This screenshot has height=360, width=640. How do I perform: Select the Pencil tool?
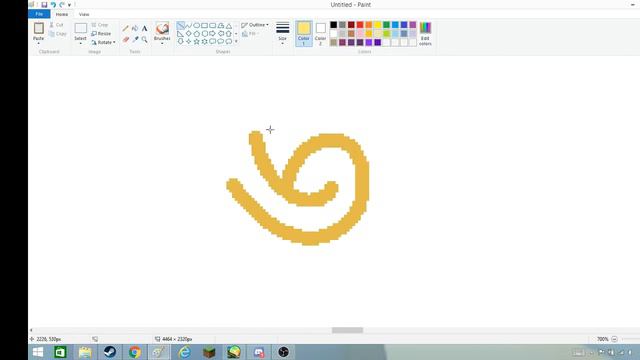tap(126, 29)
